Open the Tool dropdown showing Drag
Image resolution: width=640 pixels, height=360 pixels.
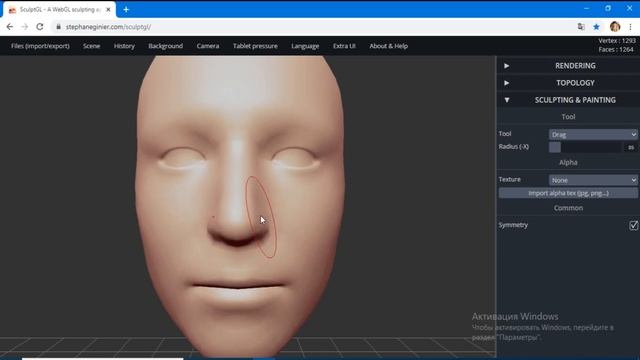[x=593, y=134]
